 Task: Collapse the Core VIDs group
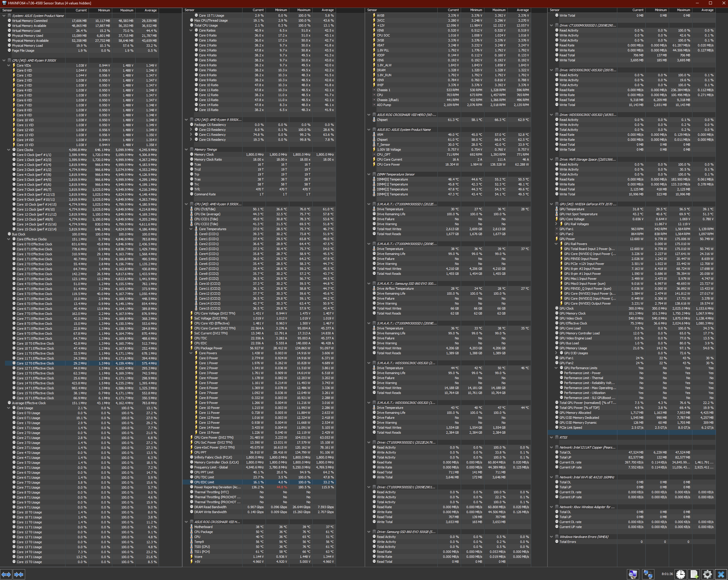point(9,65)
